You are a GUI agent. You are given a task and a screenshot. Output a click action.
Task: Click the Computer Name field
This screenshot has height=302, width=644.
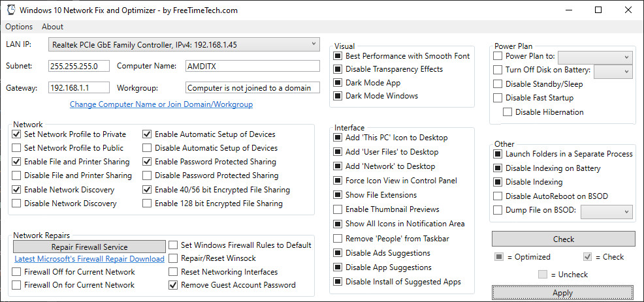coord(252,66)
